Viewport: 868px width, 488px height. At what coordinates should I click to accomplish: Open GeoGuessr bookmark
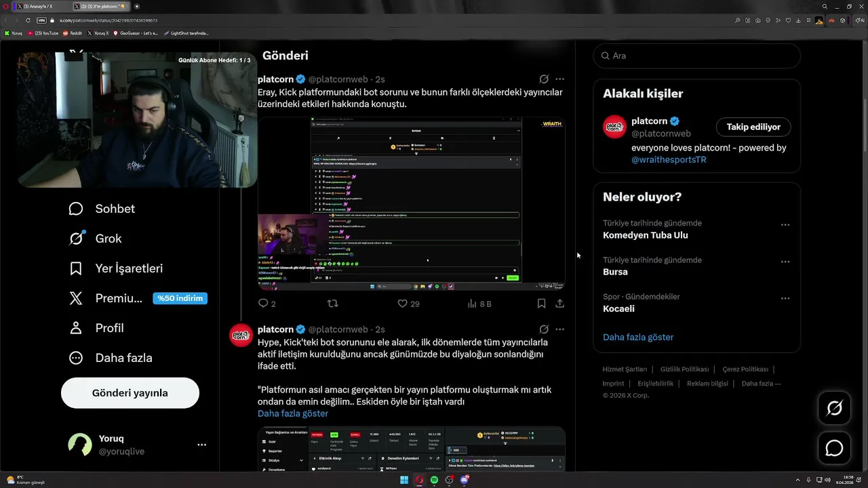[136, 33]
